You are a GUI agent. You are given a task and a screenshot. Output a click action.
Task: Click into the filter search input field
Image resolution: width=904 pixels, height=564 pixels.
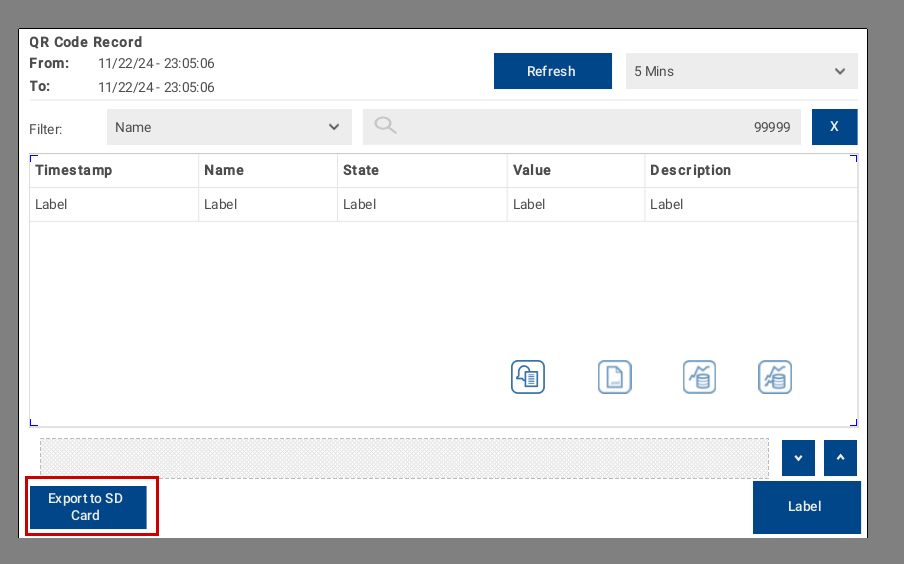click(582, 127)
